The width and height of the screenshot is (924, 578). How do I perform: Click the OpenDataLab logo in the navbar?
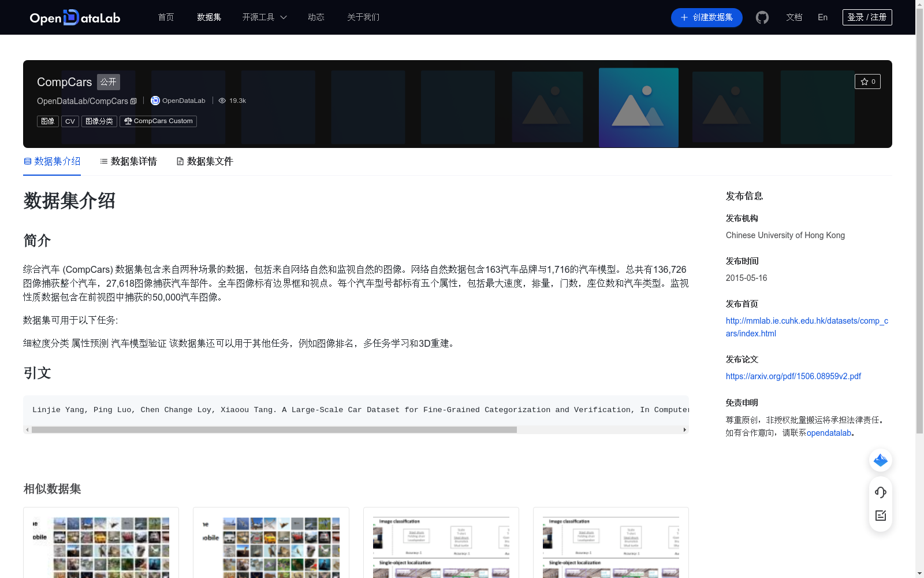74,17
